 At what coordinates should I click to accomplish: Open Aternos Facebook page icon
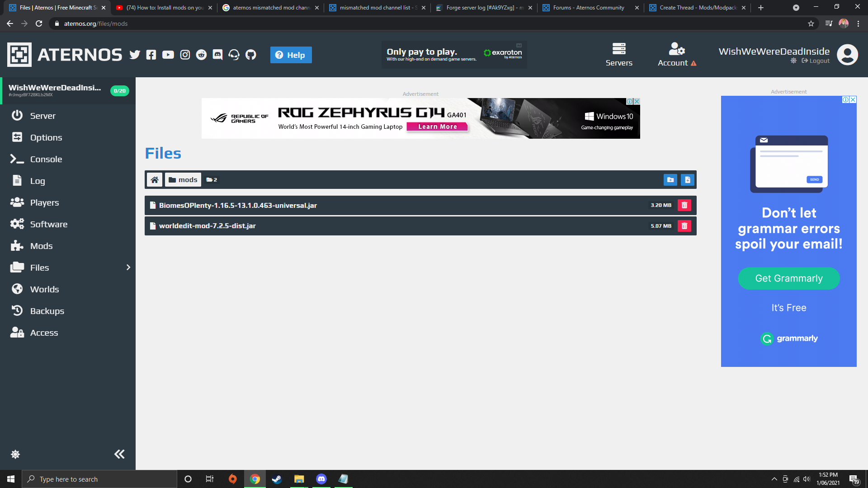pyautogui.click(x=151, y=55)
